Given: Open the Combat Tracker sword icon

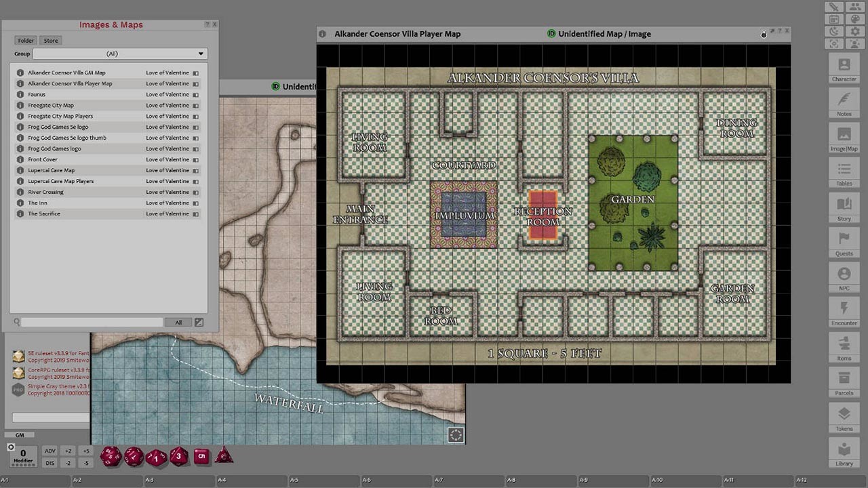Looking at the screenshot, I should click(834, 7).
